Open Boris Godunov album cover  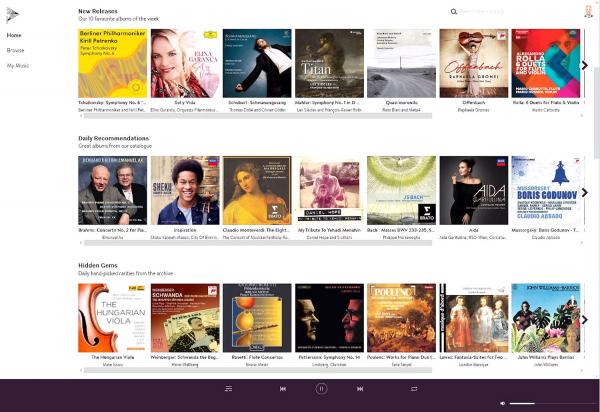(546, 190)
